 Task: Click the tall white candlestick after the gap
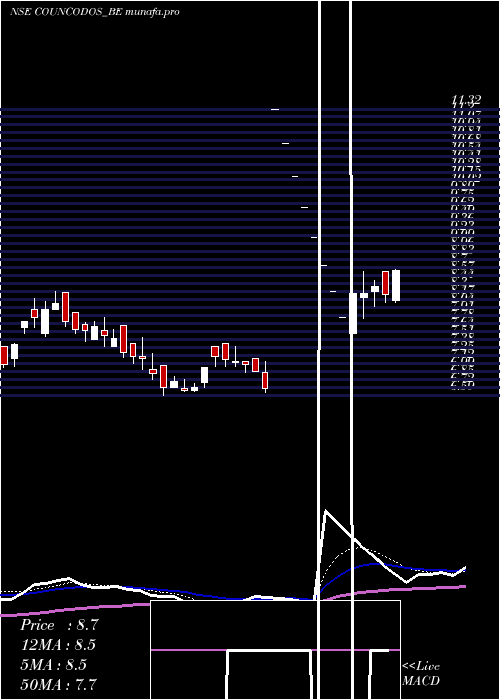pyautogui.click(x=353, y=313)
